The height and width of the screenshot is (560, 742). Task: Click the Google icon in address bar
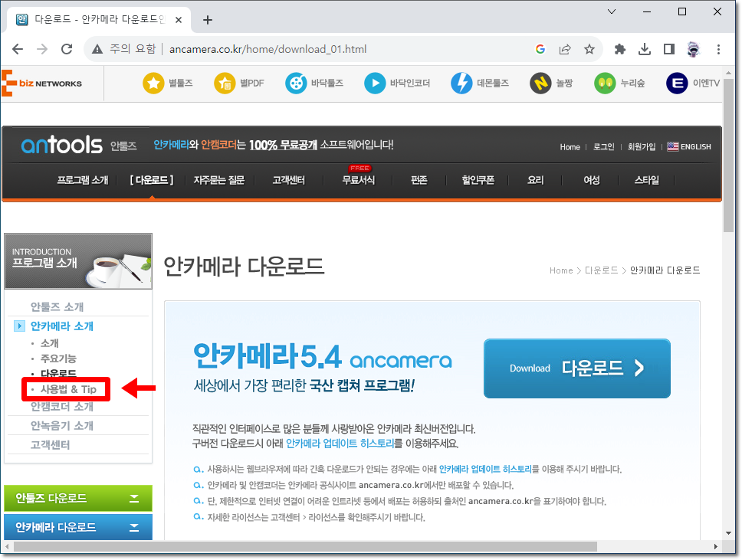(540, 49)
